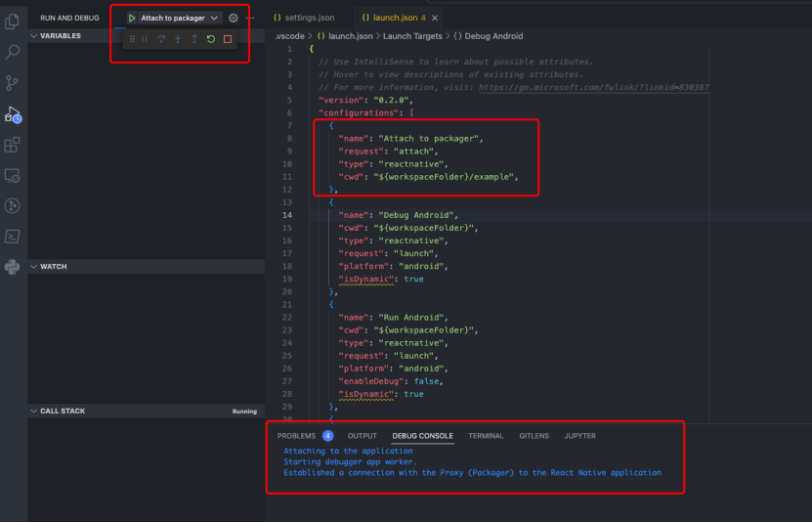Open the Python view icon
812x523 pixels.
(12, 267)
